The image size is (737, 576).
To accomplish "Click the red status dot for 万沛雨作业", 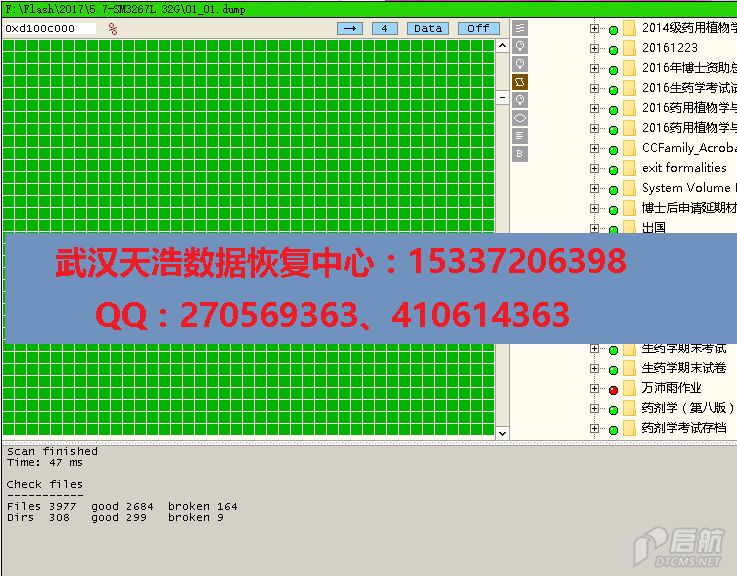I will click(x=613, y=389).
